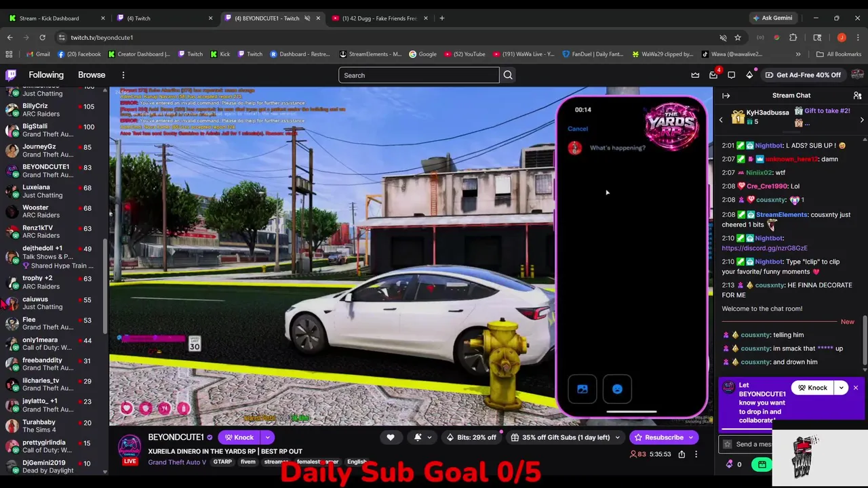Open three-dot menu next to Browse
The width and height of the screenshot is (868, 488).
(123, 75)
